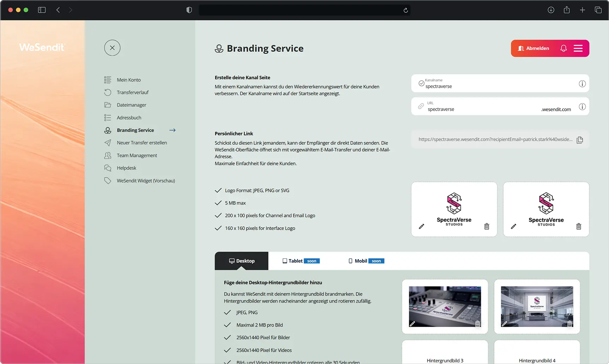Open a new browser tab
The image size is (609, 364).
pyautogui.click(x=583, y=10)
